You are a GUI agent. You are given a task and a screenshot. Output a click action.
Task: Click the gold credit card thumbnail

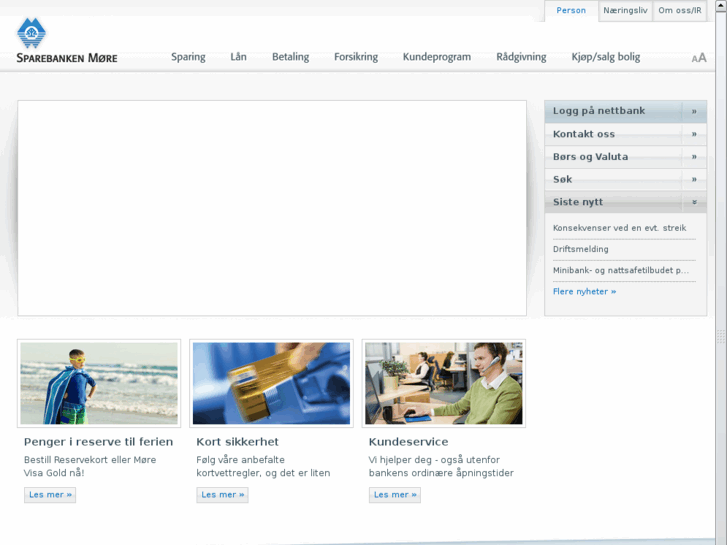tap(271, 384)
